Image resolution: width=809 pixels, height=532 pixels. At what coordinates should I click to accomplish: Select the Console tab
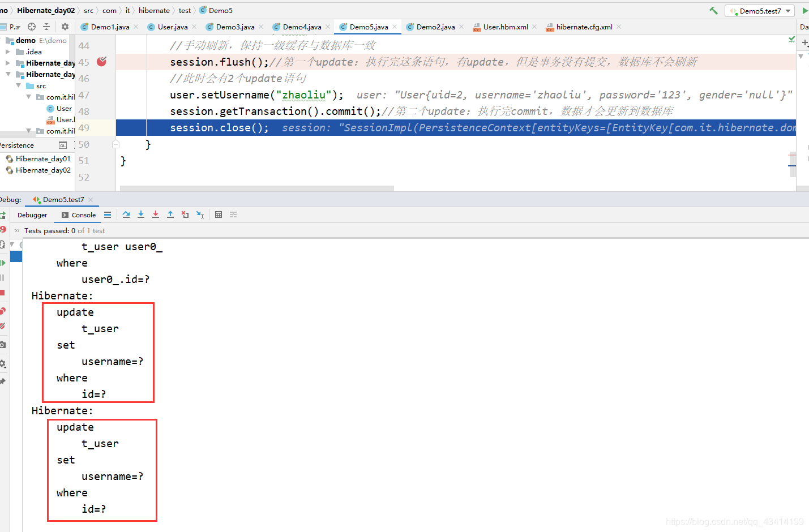[79, 215]
